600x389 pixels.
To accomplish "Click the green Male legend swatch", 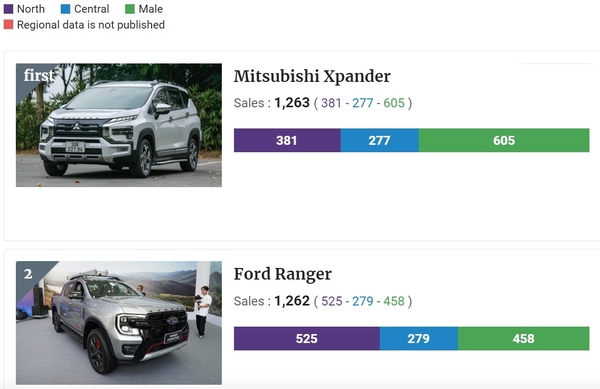I will pyautogui.click(x=130, y=9).
